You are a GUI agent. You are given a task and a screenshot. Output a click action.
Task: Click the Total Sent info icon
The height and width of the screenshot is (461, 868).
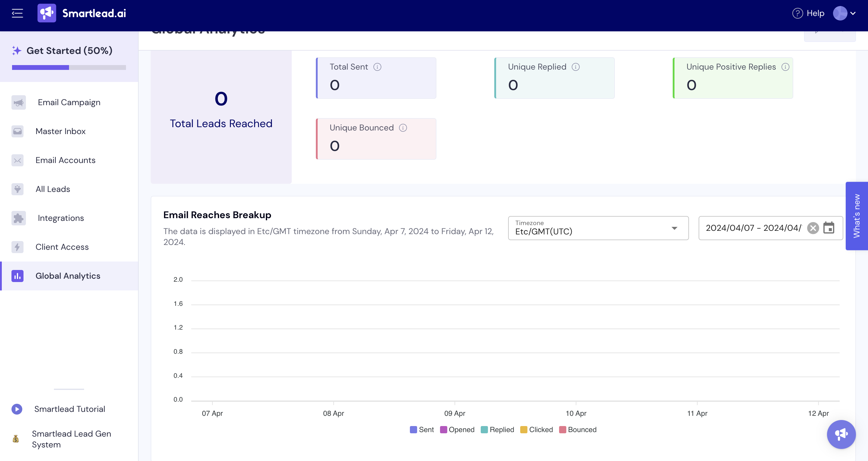point(377,67)
